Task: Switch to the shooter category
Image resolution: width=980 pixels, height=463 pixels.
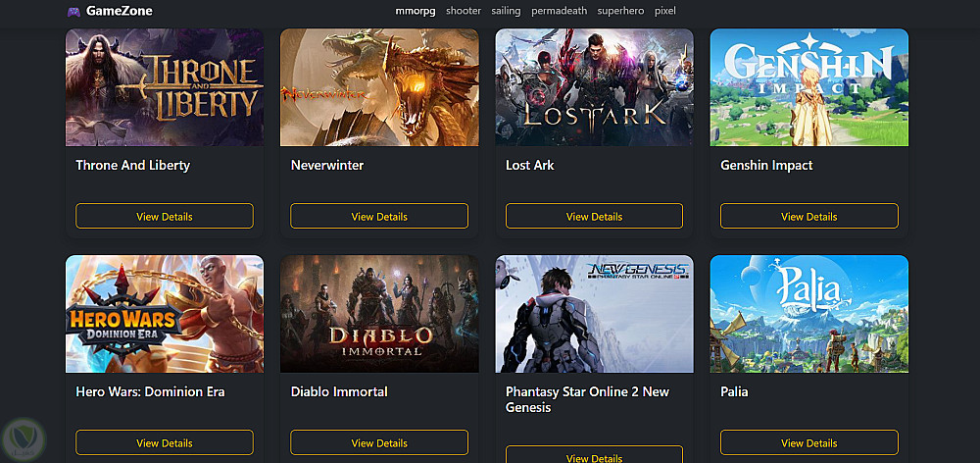Action: coord(464,11)
